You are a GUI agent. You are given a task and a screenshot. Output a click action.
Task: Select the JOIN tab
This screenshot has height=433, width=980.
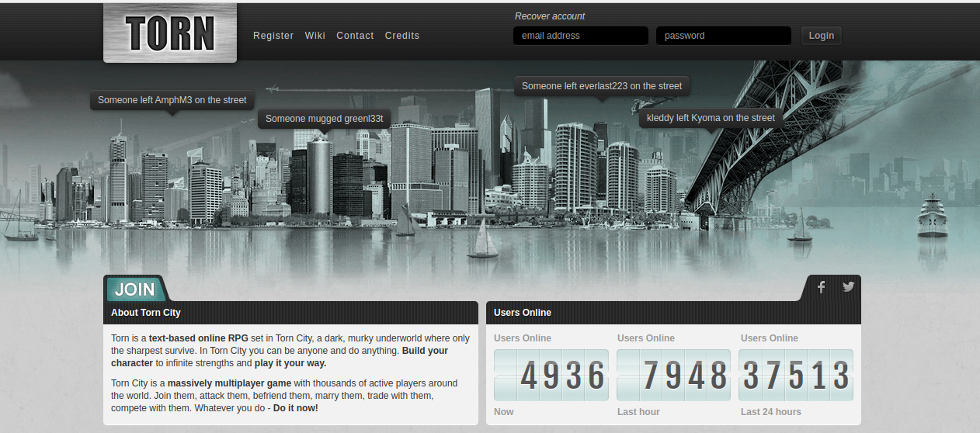(135, 289)
